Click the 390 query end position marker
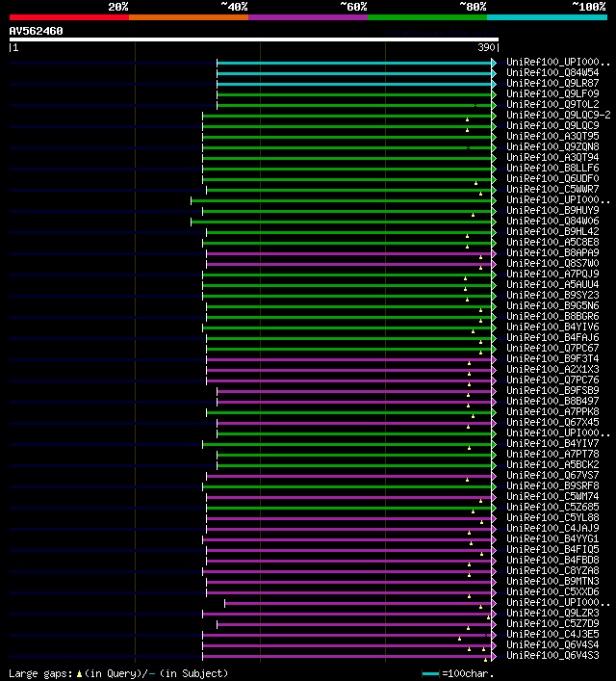616x681 pixels. (x=486, y=47)
